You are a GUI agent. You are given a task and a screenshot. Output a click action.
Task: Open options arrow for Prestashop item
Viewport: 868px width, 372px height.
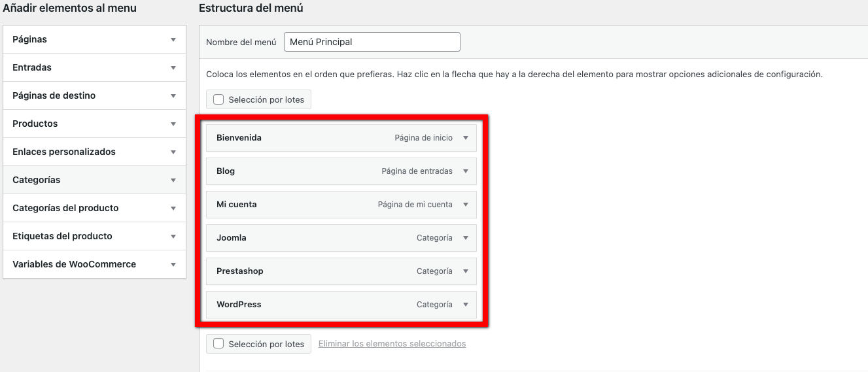click(466, 271)
